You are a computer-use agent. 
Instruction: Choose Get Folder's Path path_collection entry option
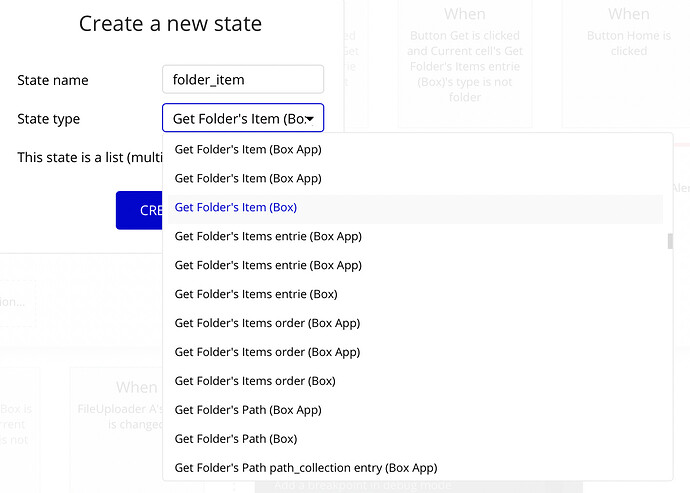click(415, 467)
